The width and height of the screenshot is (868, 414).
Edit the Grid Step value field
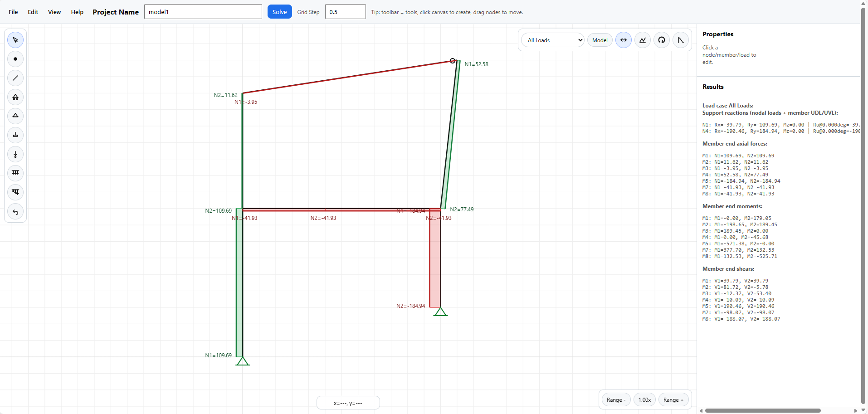coord(345,11)
